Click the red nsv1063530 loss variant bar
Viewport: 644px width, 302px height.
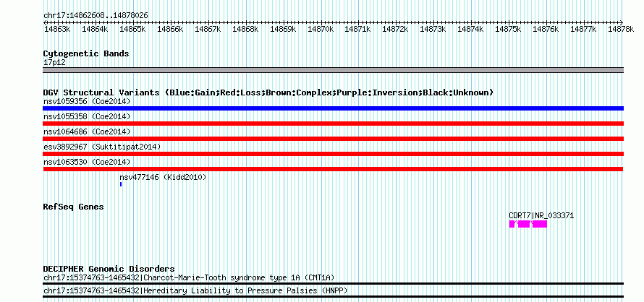click(x=333, y=169)
